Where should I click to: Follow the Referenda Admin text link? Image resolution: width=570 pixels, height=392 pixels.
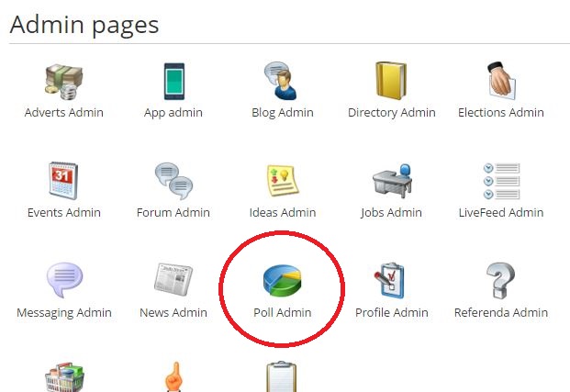[x=501, y=312]
